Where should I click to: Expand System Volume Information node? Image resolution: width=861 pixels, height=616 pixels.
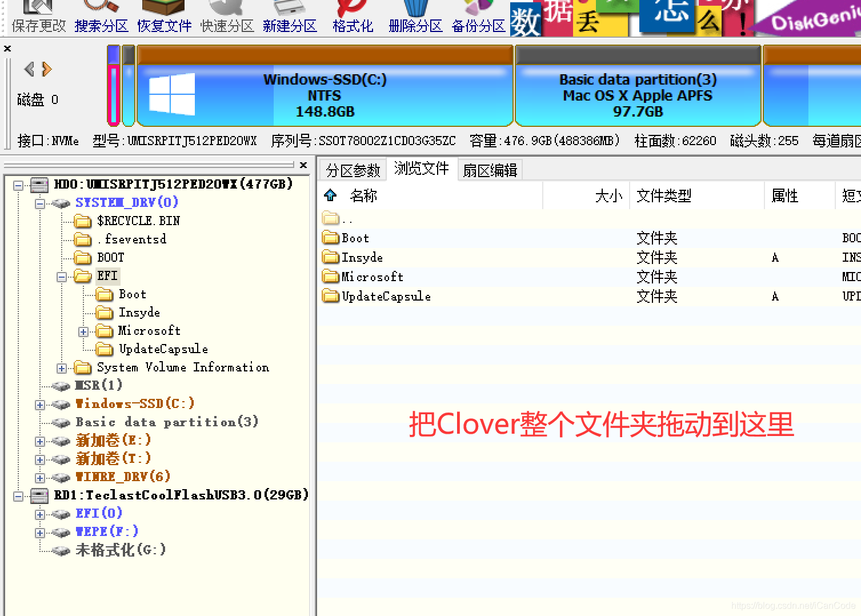(62, 369)
